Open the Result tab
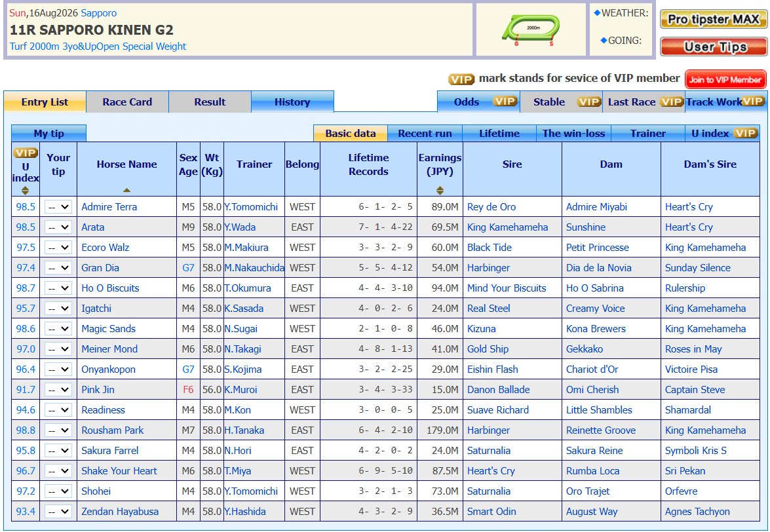The image size is (770, 532). click(210, 102)
